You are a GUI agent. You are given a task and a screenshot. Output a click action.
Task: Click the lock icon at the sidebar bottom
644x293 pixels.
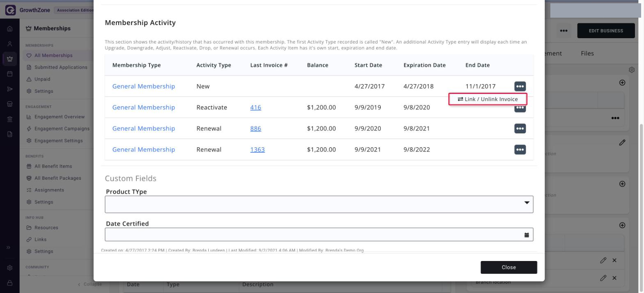[10, 283]
